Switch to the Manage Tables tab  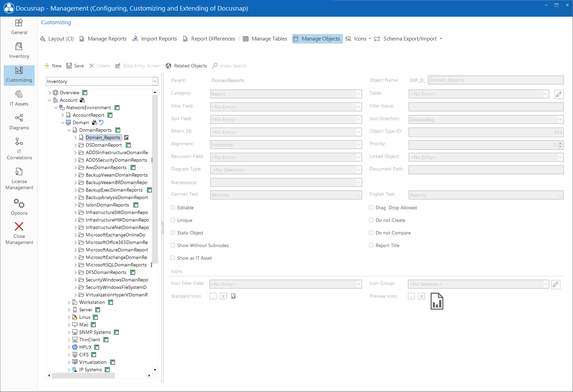click(265, 39)
